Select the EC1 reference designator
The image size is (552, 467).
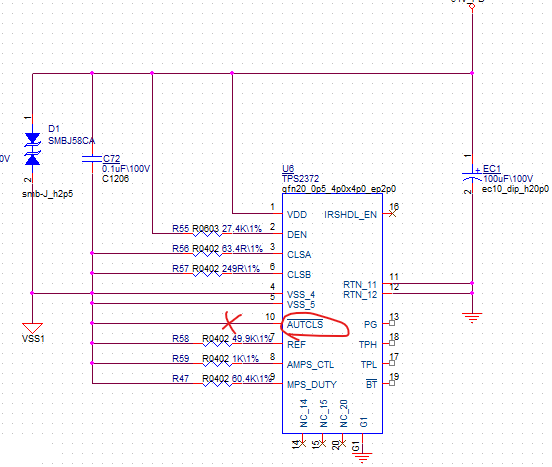tap(492, 169)
